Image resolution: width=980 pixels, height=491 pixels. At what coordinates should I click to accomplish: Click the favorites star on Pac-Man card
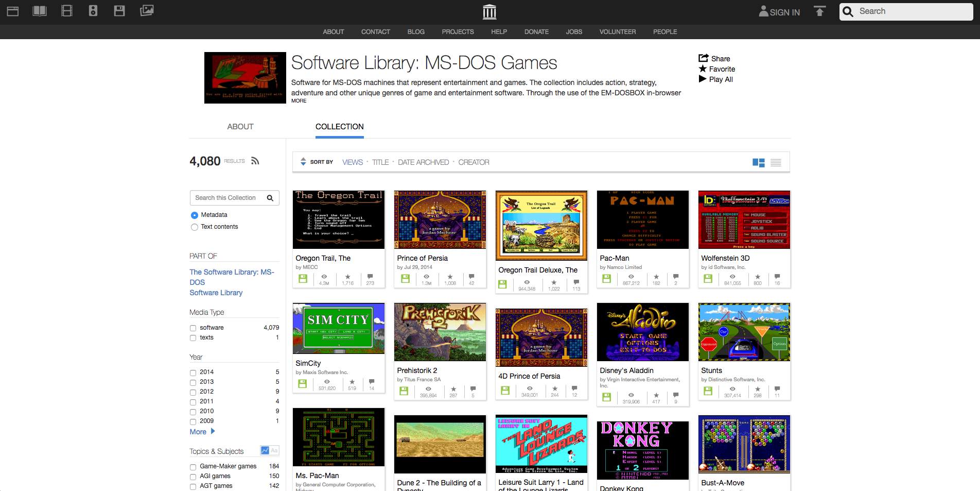[656, 277]
